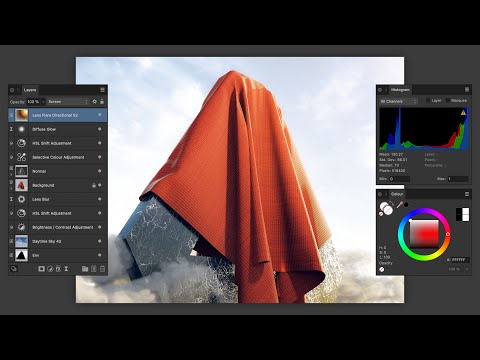Add a new pixel layer

coord(94,268)
